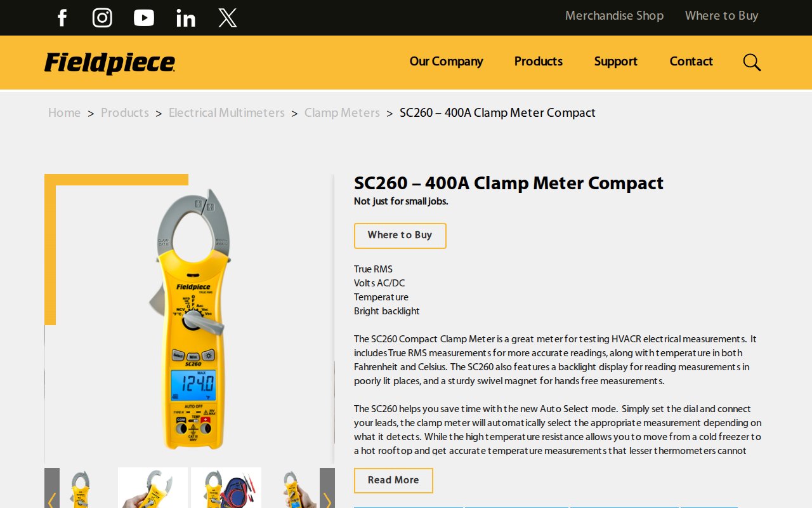The width and height of the screenshot is (812, 508).
Task: Visit the Fieldpiece YouTube channel
Action: pyautogui.click(x=144, y=18)
